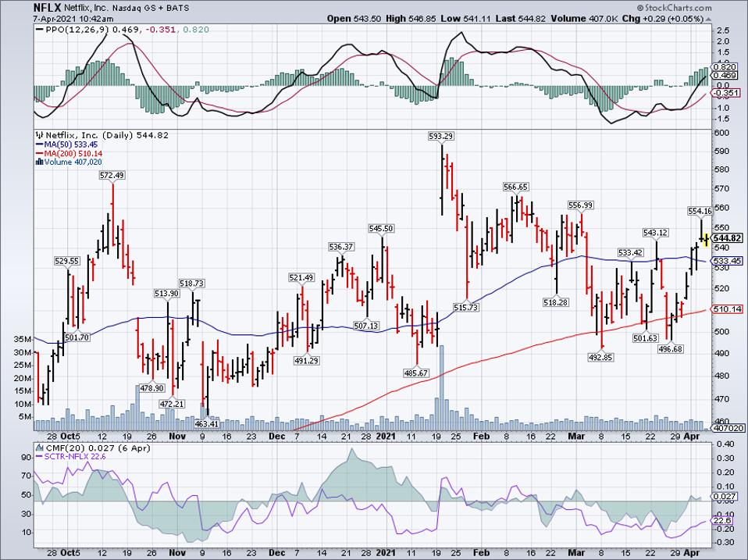The image size is (748, 560).
Task: Click the volume bars icon before Volume 407,020
Action: tap(40, 162)
